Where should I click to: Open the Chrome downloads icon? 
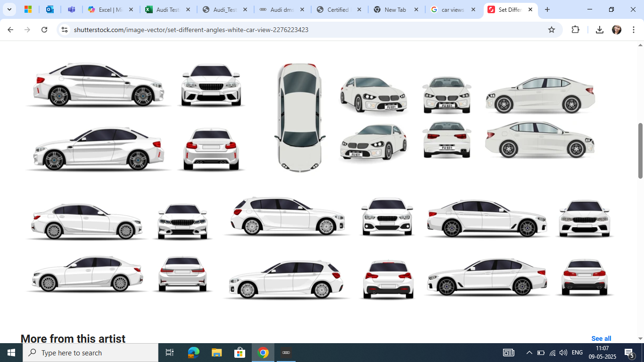599,30
